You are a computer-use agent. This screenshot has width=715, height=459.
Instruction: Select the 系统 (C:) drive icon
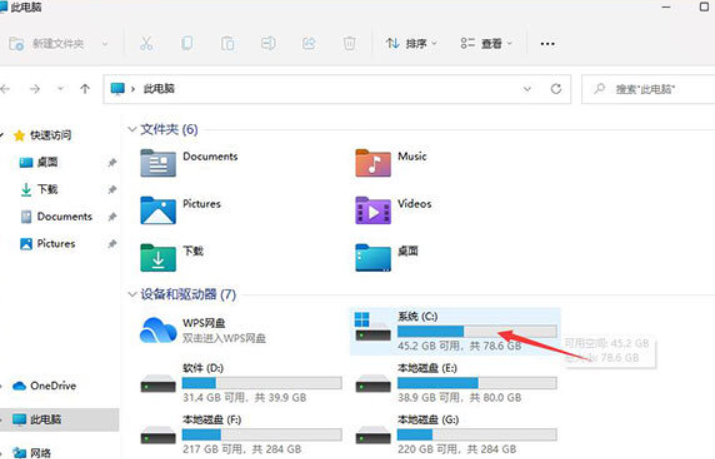click(373, 326)
